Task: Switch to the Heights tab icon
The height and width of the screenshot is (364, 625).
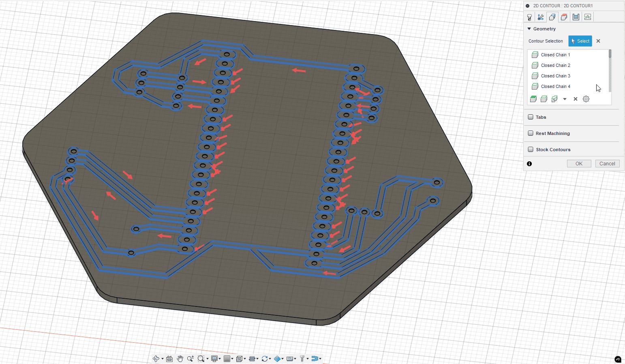Action: point(564,17)
